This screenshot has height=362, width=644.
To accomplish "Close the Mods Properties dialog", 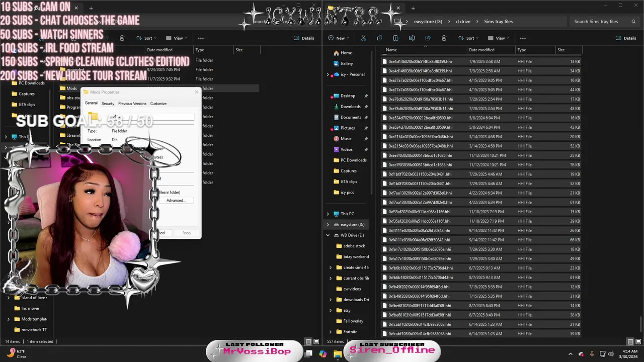I will pos(196,92).
